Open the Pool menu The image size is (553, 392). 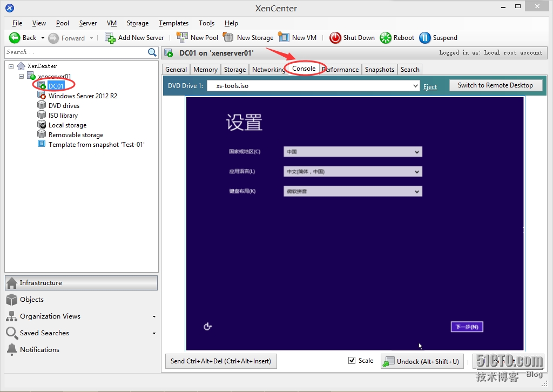coord(63,23)
